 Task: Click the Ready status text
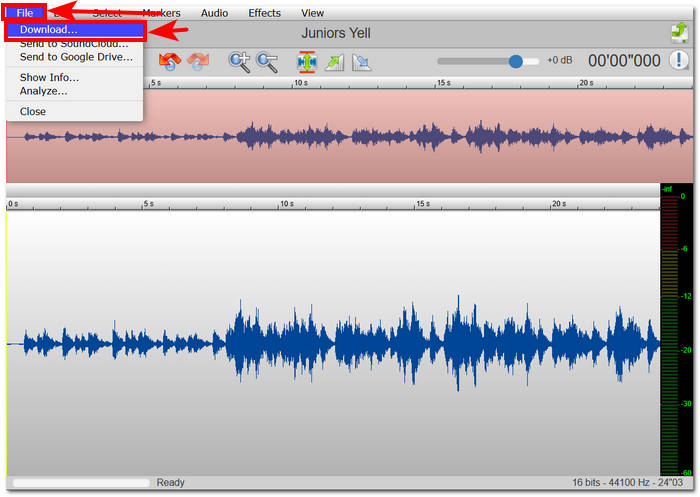[170, 483]
